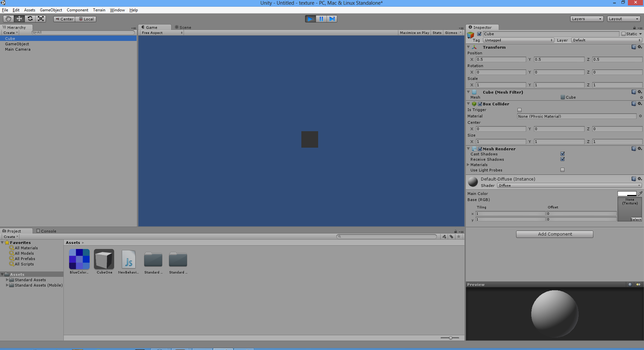
Task: Toggle Maximize on Play
Action: click(x=414, y=33)
